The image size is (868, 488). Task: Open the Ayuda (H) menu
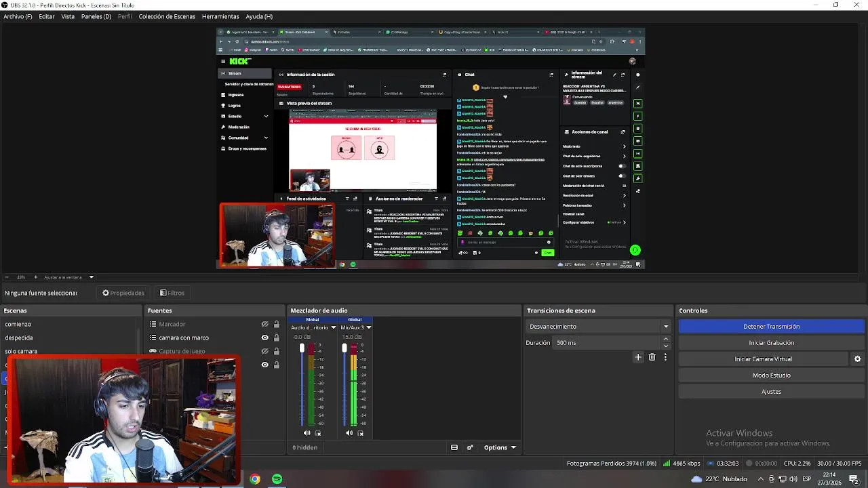tap(259, 16)
